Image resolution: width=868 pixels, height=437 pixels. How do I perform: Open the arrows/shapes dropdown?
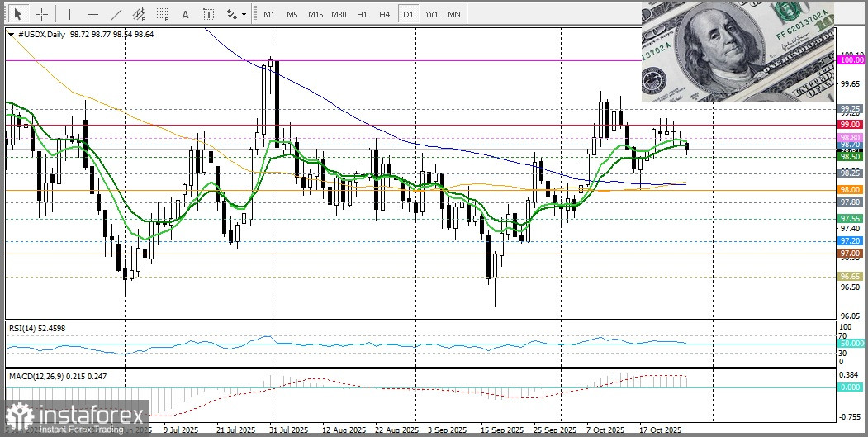[235, 14]
